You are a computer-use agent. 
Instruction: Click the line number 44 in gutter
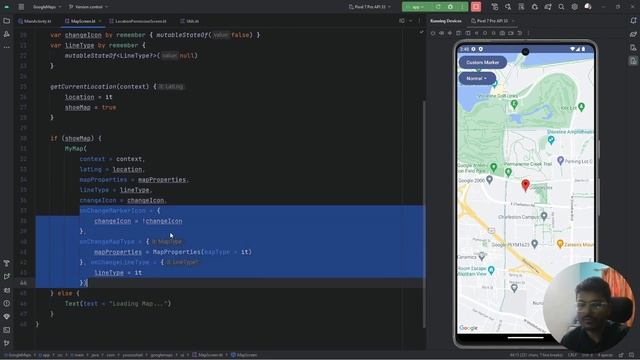pos(23,283)
